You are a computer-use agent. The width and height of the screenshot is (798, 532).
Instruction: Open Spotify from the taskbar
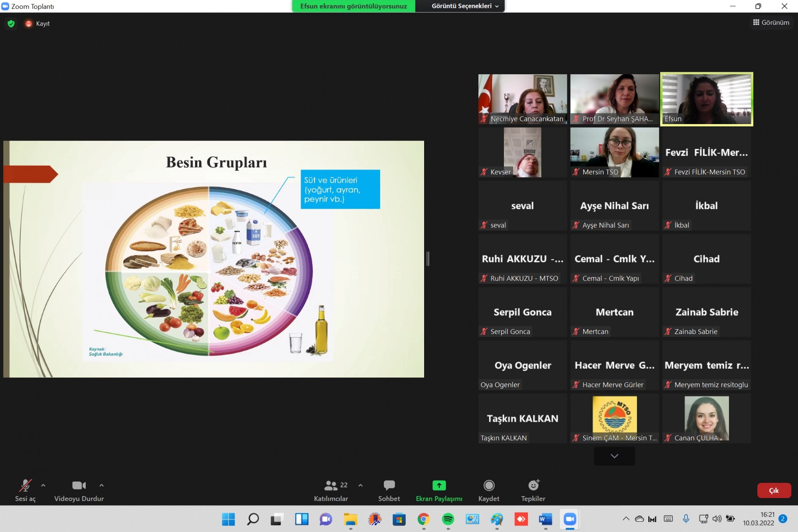(448, 519)
